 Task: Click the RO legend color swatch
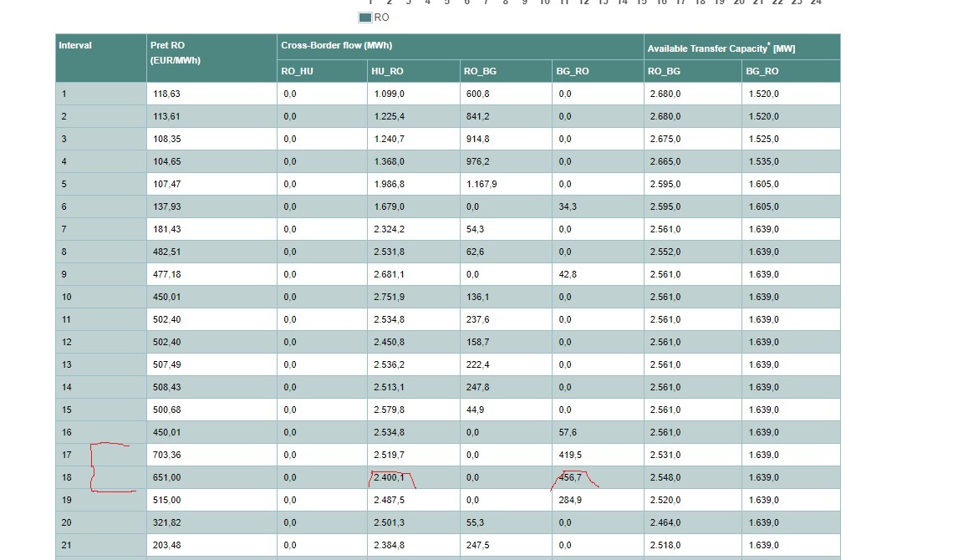(x=364, y=18)
